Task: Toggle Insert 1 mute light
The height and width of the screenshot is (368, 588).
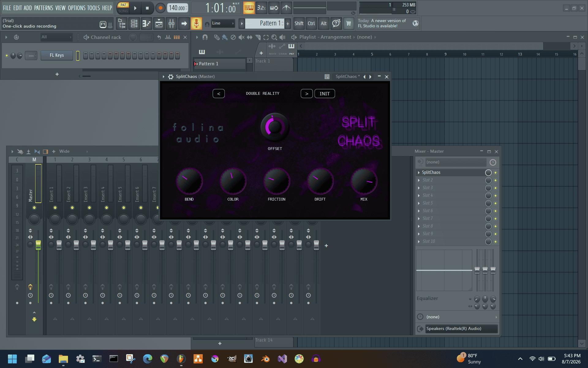Action: point(55,208)
